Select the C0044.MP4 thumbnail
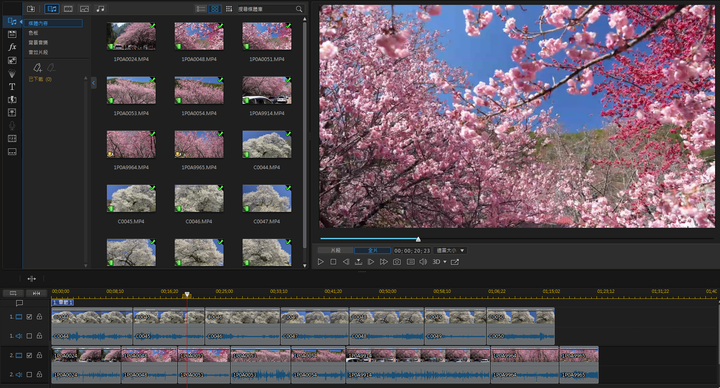The height and width of the screenshot is (388, 720). click(267, 145)
